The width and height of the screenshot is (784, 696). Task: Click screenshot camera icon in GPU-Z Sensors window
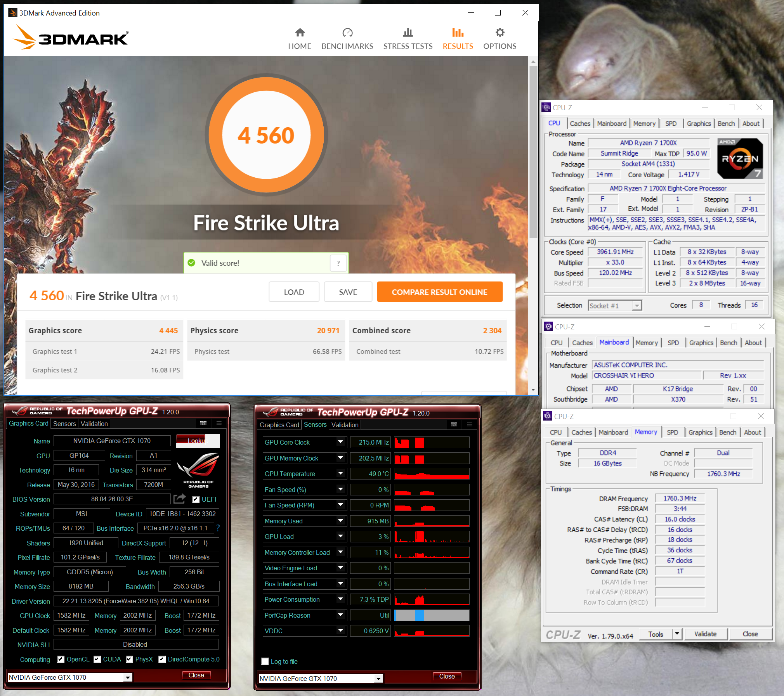coord(454,424)
